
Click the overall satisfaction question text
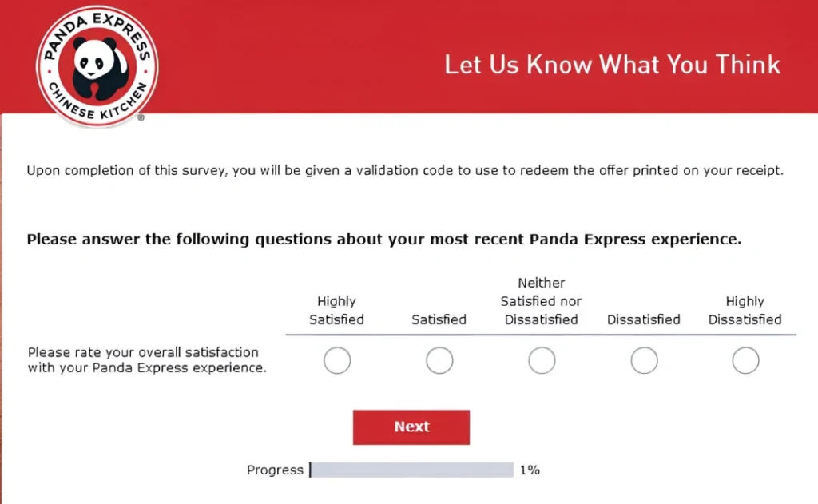pyautogui.click(x=147, y=360)
